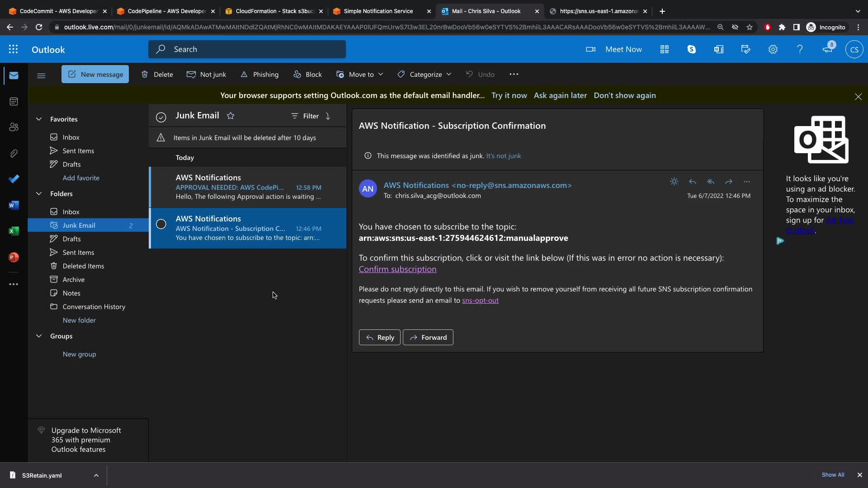Select the Subscription Confirmation email's circle checkbox
The width and height of the screenshot is (868, 488).
coord(161,224)
